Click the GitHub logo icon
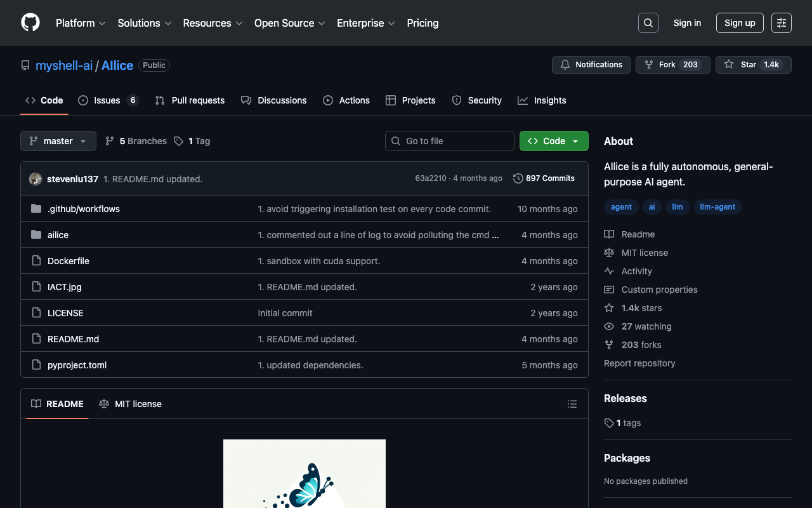 (30, 23)
